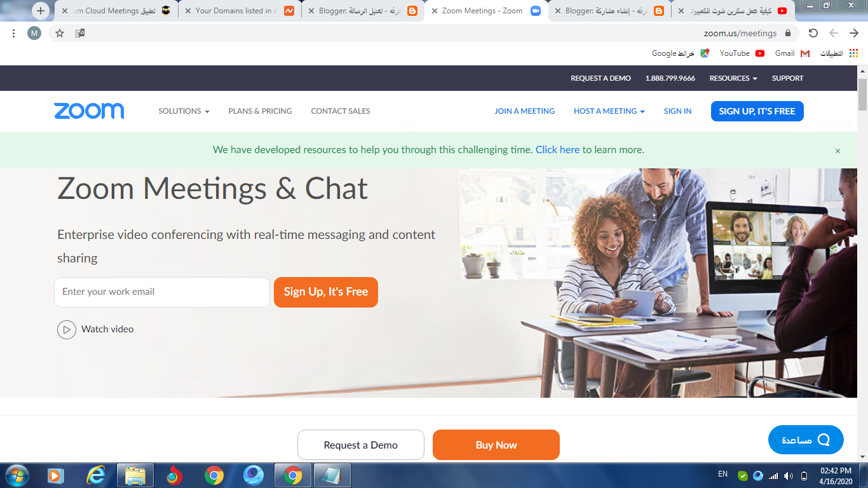Click the Windows Start button
868x488 pixels.
click(16, 475)
